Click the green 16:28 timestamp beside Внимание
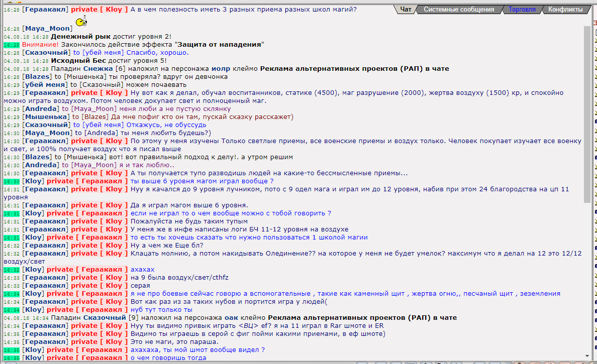 (x=12, y=45)
